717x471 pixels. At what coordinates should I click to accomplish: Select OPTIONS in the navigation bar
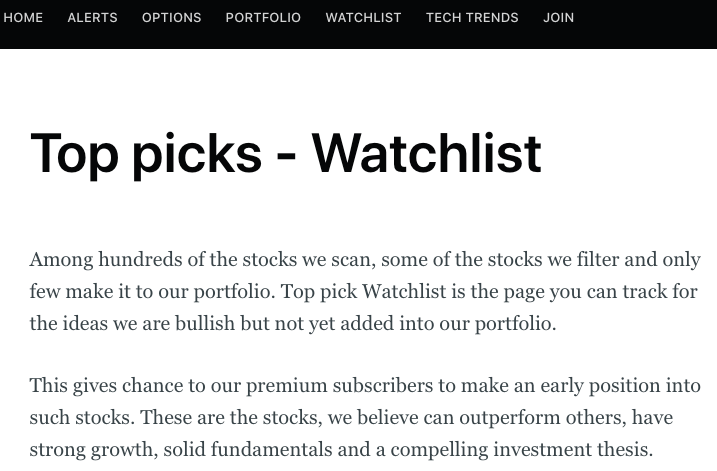point(171,17)
